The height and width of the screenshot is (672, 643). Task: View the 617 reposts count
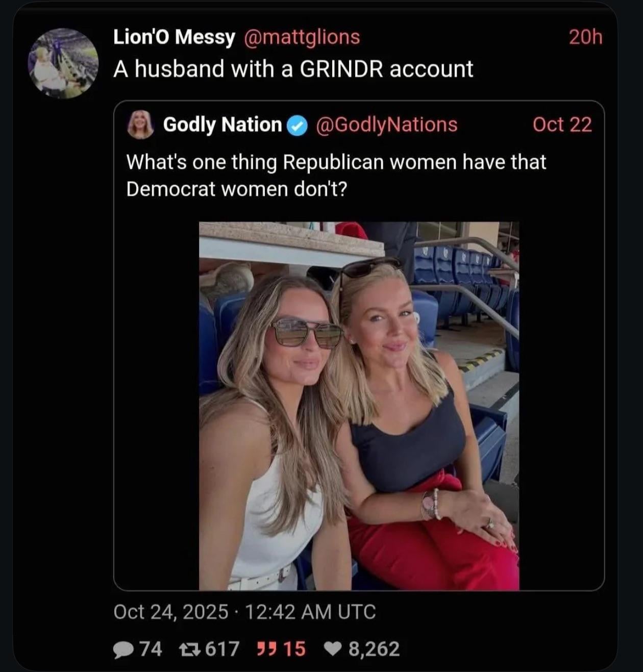[x=222, y=649]
